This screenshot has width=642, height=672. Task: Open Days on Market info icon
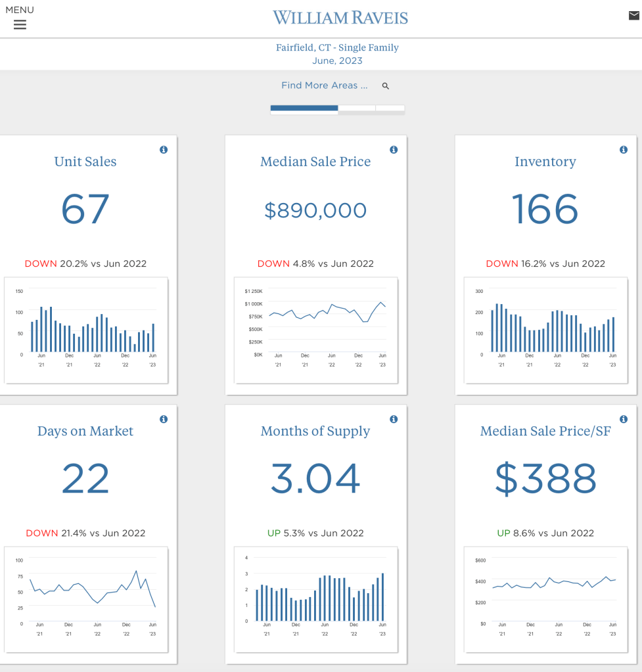point(164,419)
